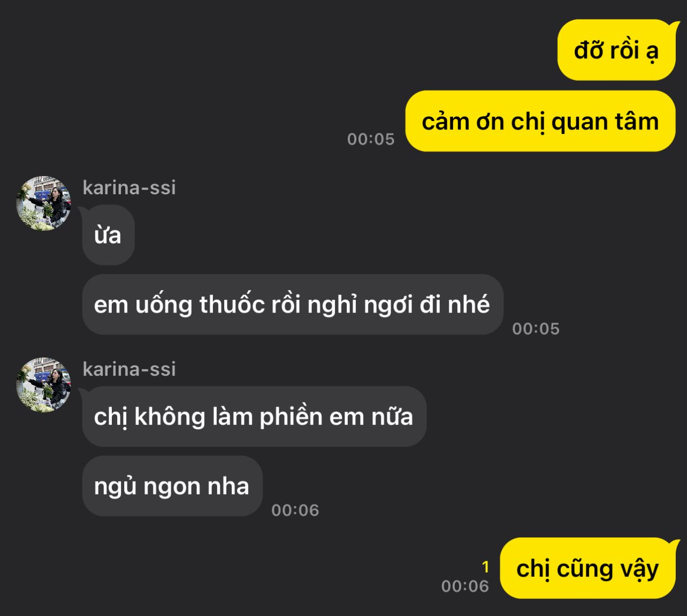The image size is (687, 616).
Task: Click the 00:06 timestamp beside 'chị cũng vậy'
Action: coord(465,587)
